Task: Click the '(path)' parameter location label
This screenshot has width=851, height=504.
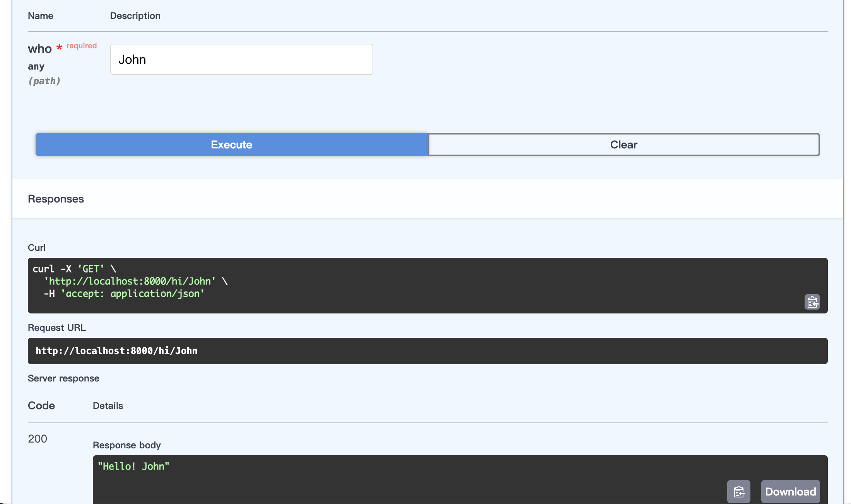Action: [x=44, y=81]
